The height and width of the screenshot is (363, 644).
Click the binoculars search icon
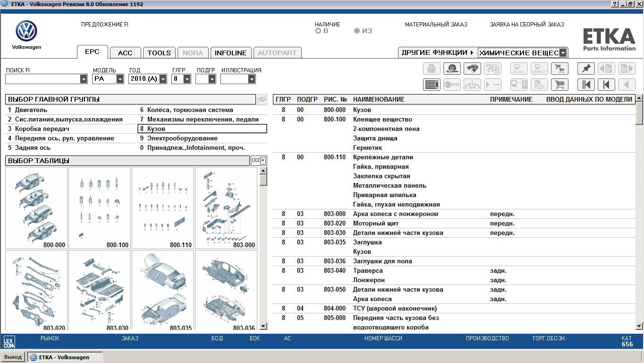click(x=472, y=69)
